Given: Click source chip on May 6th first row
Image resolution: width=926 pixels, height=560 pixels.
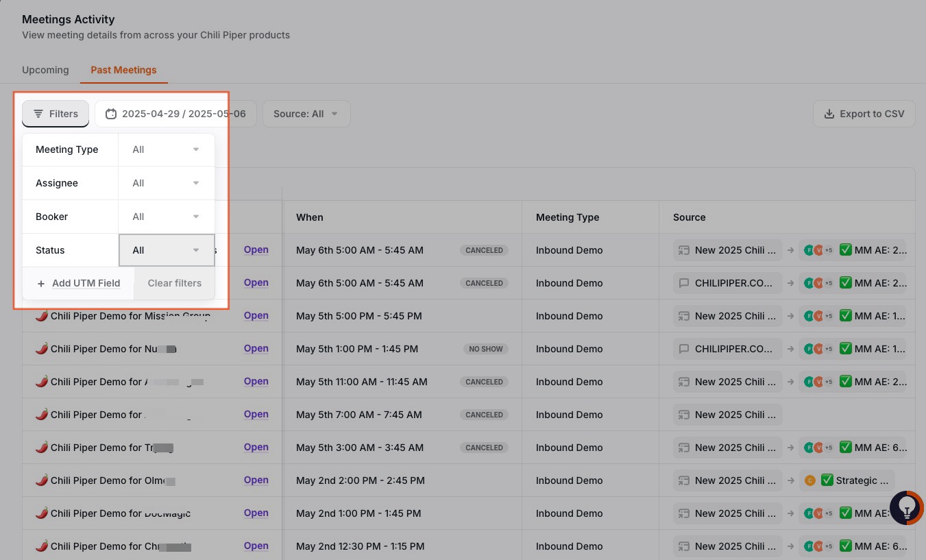Looking at the screenshot, I should coord(727,250).
